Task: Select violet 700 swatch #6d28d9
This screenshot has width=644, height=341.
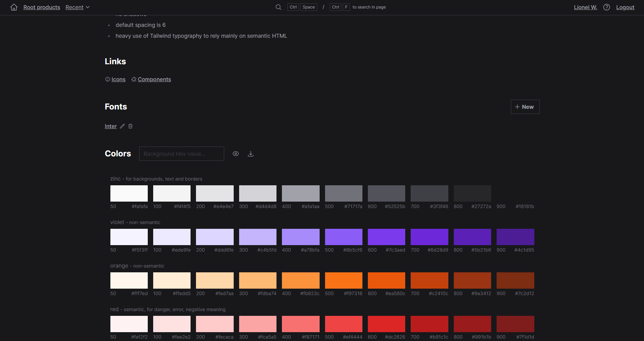Action: click(429, 237)
